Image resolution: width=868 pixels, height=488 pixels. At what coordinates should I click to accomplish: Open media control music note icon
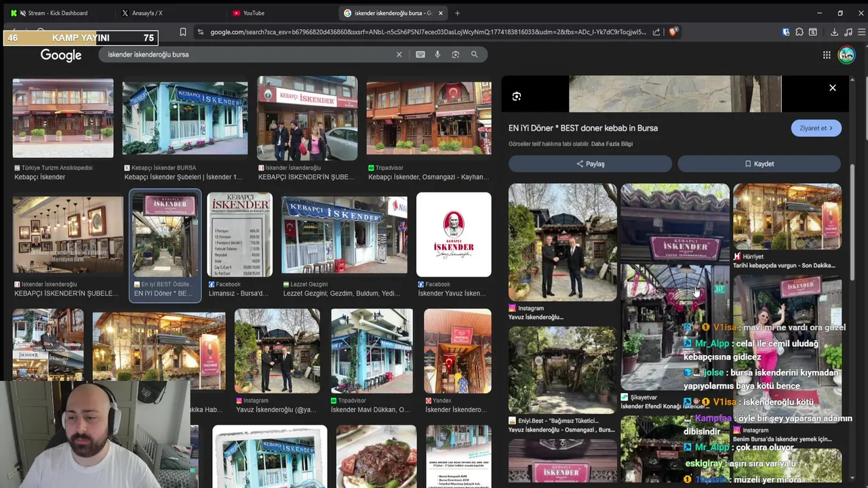pos(848,32)
